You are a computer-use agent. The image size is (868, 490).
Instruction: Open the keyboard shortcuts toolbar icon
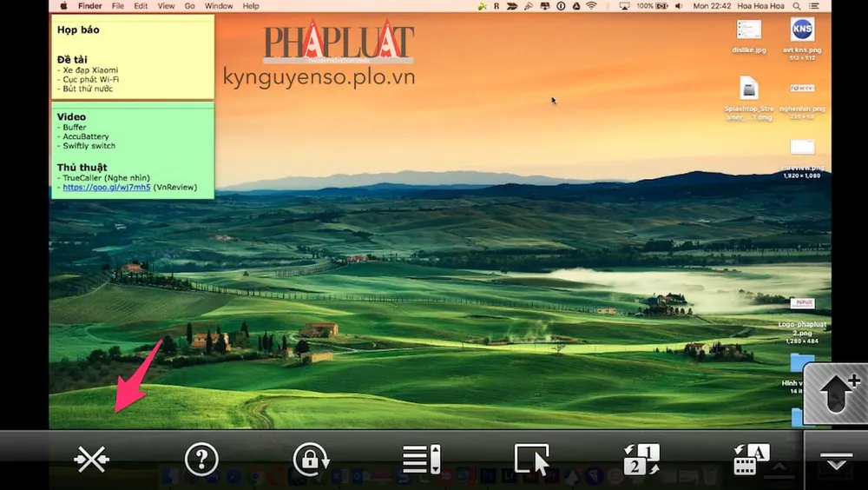click(752, 459)
